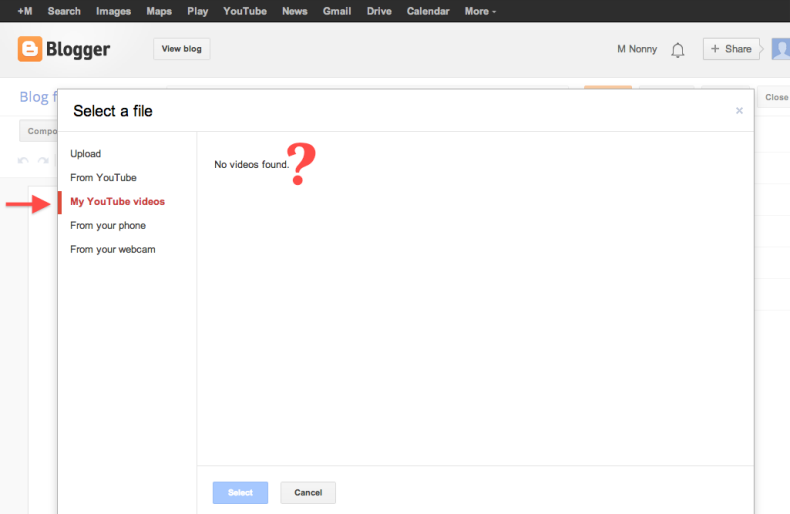Open Calendar in the Google bar
The width and height of the screenshot is (790, 514).
[x=428, y=11]
